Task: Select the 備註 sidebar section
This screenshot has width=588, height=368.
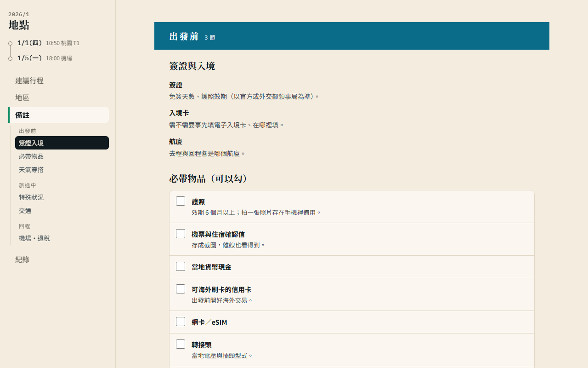Action: click(58, 115)
